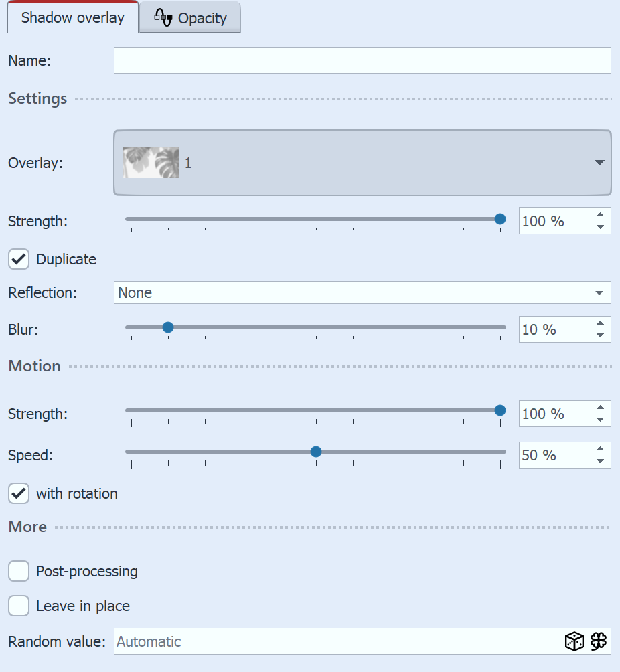Enable Leave in place
620x672 pixels.
pos(18,606)
